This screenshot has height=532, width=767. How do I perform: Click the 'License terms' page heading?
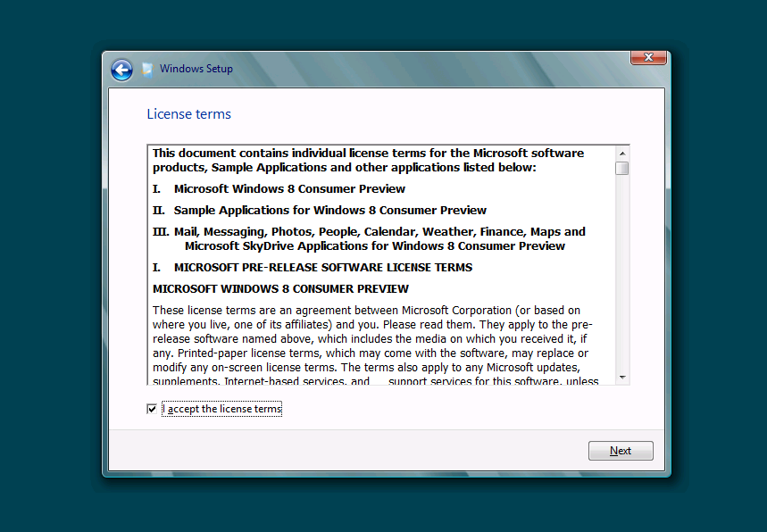[188, 114]
